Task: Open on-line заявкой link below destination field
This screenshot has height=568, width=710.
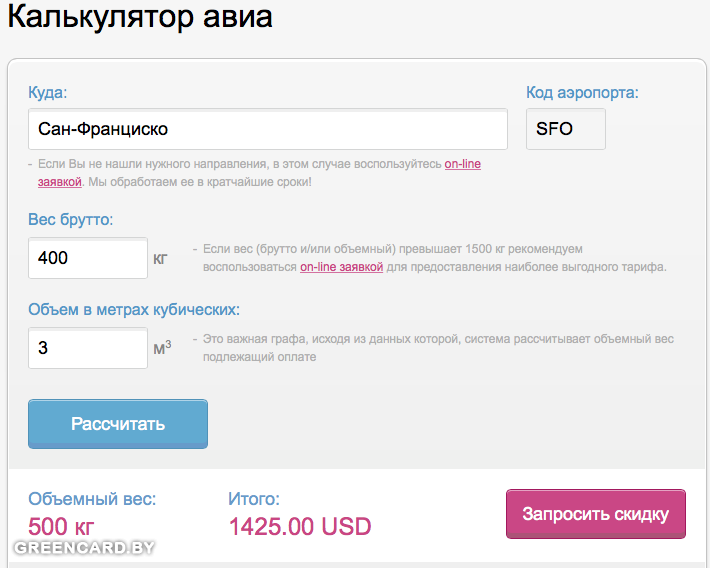Action: 462,163
